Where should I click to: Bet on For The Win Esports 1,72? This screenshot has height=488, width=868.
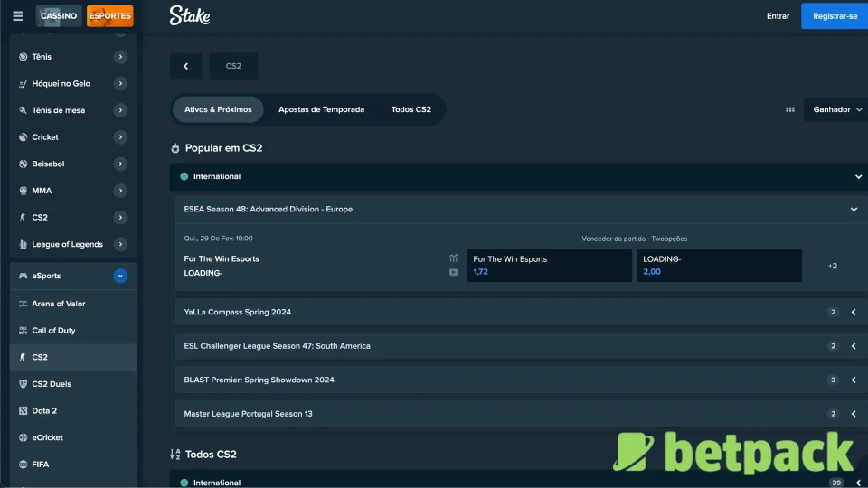[549, 266]
